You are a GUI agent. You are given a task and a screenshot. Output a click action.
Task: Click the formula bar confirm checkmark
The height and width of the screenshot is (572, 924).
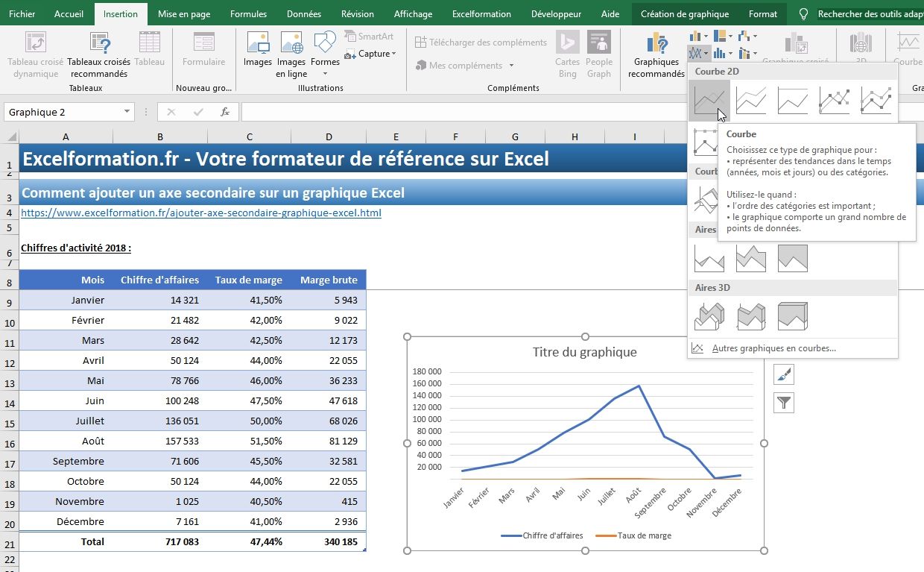point(198,112)
